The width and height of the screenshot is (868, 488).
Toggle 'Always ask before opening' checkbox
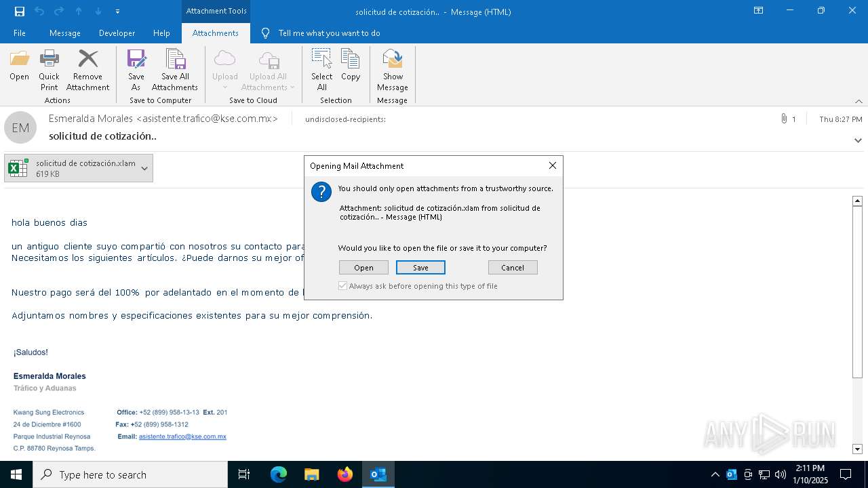click(x=343, y=286)
